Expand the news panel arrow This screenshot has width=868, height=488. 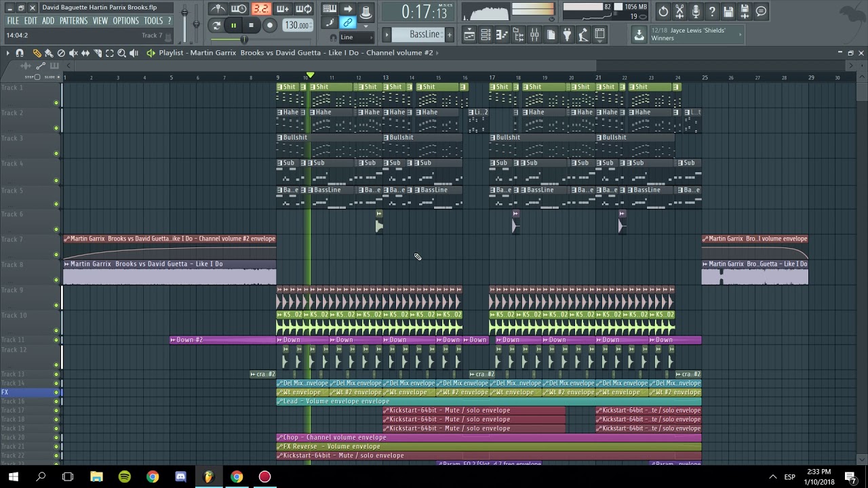(x=741, y=35)
